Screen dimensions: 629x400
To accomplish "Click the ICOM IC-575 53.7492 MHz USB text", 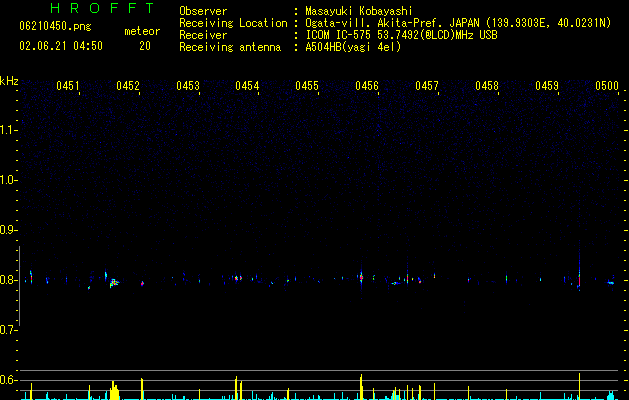I will pos(401,35).
